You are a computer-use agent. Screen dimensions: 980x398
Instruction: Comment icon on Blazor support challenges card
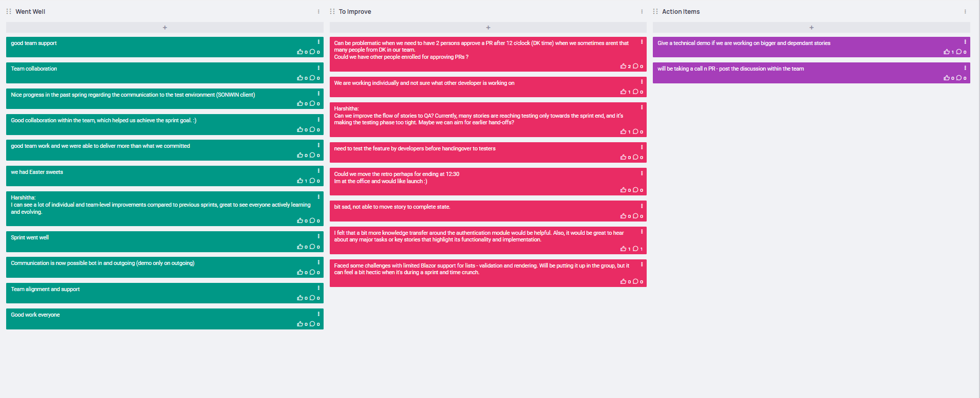pos(635,281)
